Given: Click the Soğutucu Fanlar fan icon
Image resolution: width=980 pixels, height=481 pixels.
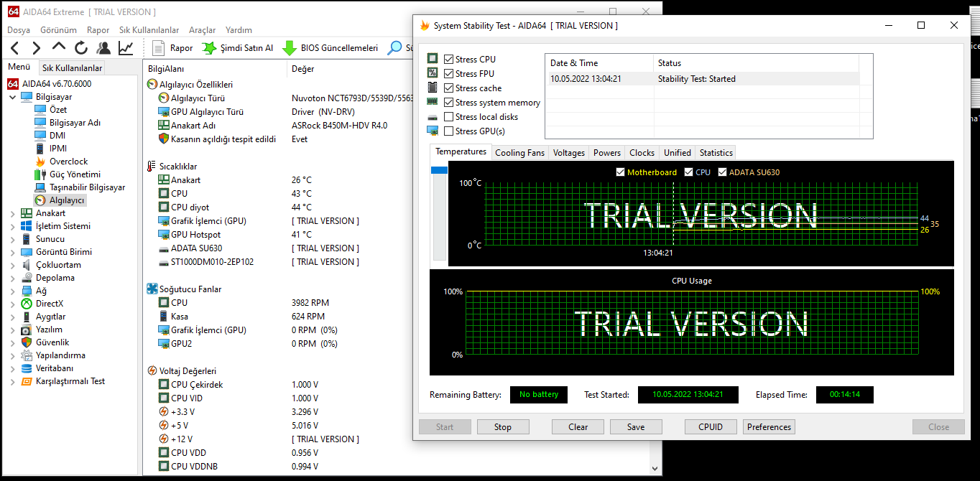Looking at the screenshot, I should [152, 289].
